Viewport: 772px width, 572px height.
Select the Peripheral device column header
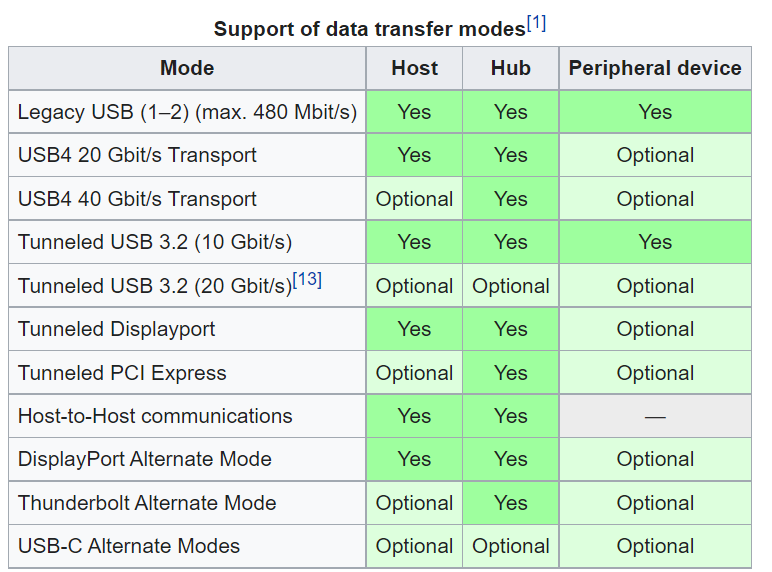click(x=655, y=68)
